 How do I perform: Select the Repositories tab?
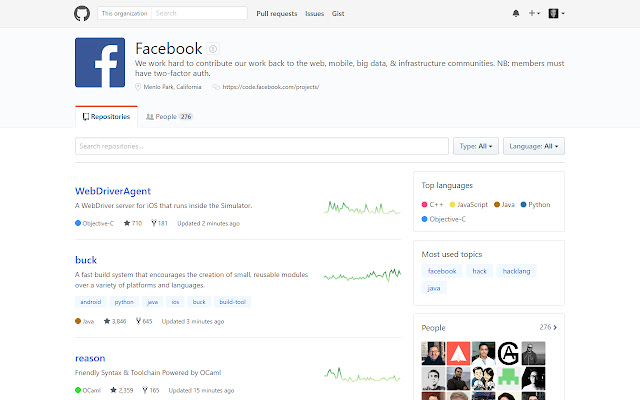(x=106, y=117)
